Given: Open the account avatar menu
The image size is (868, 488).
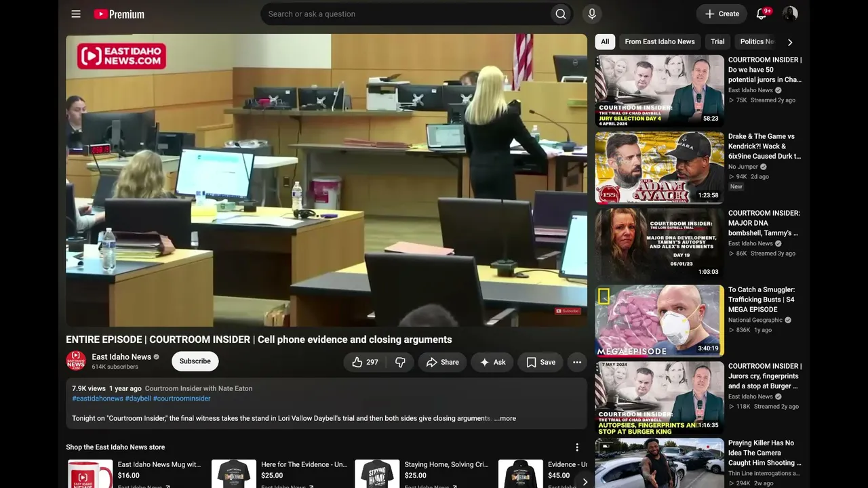Looking at the screenshot, I should [x=790, y=14].
